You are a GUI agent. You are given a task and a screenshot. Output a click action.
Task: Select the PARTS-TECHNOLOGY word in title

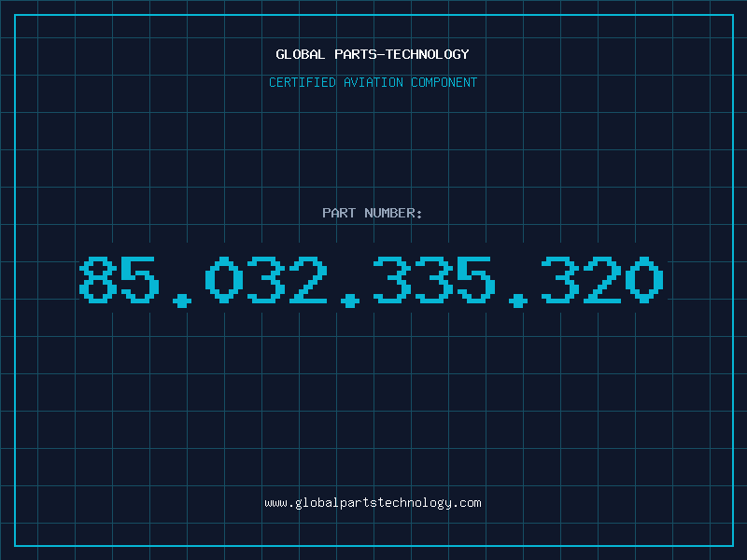click(x=402, y=54)
